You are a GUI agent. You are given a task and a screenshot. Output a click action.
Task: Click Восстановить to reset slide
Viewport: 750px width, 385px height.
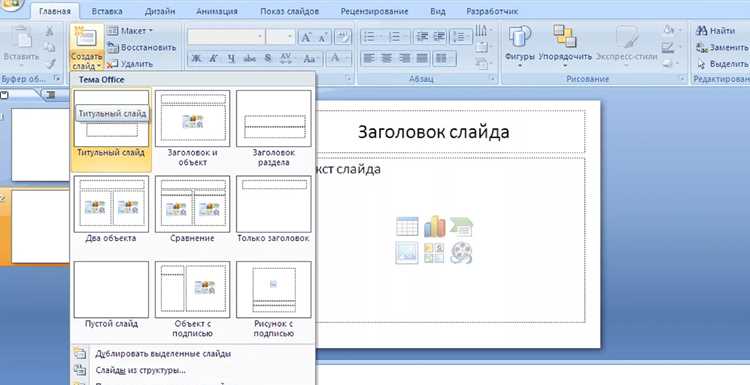(142, 47)
